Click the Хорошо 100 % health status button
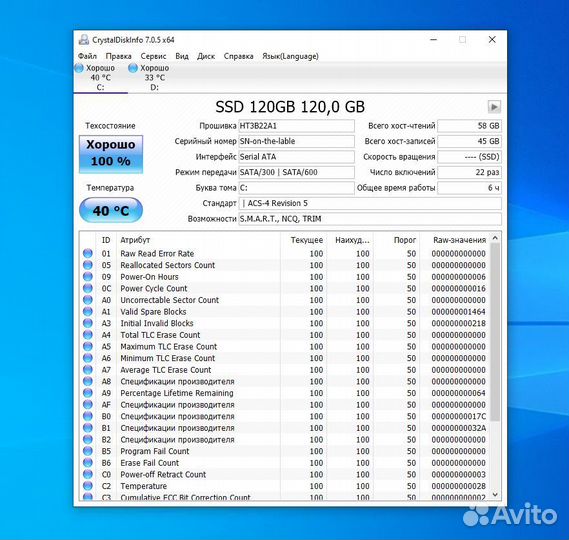Screen dimensions: 569x540 [x=111, y=154]
